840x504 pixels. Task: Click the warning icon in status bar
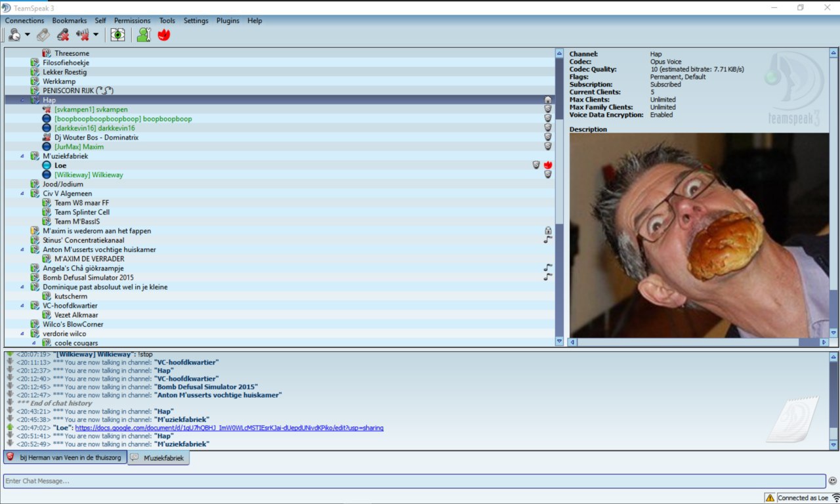point(770,498)
